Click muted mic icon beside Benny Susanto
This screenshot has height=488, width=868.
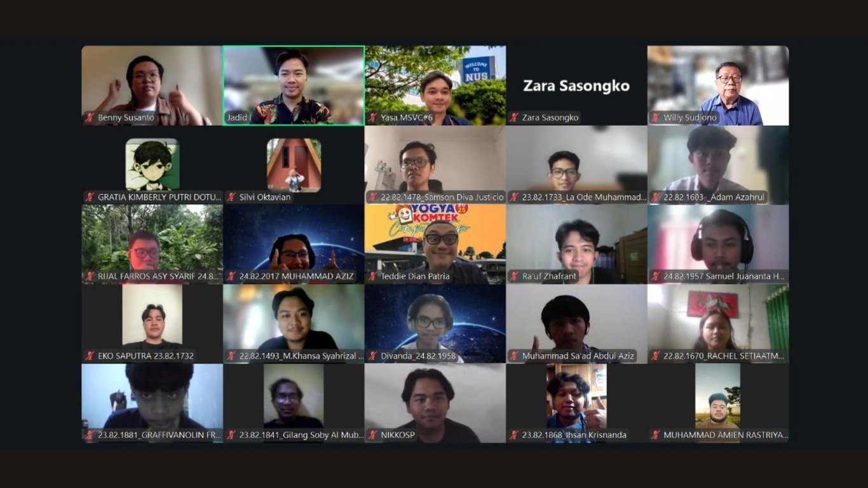coord(90,118)
